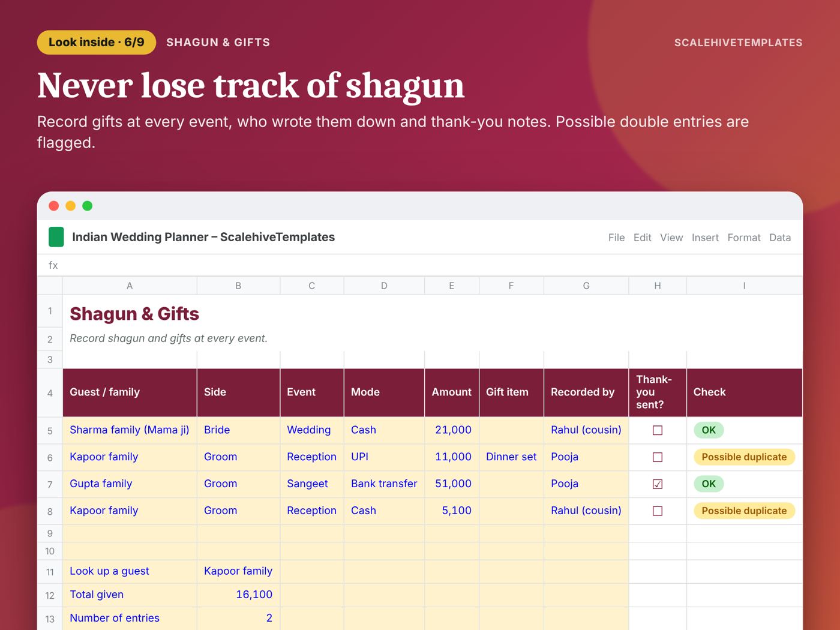The image size is (840, 630).
Task: Open the Data menu
Action: 780,238
